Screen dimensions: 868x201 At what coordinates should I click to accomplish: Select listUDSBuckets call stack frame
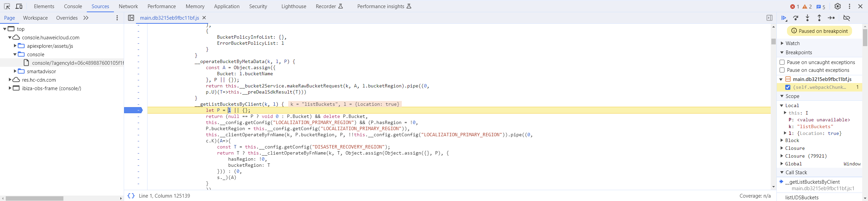coord(802,197)
